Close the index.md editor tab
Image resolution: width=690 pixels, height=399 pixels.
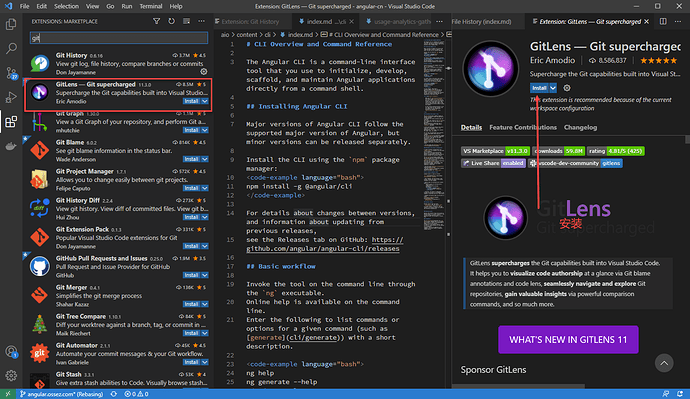[x=351, y=21]
